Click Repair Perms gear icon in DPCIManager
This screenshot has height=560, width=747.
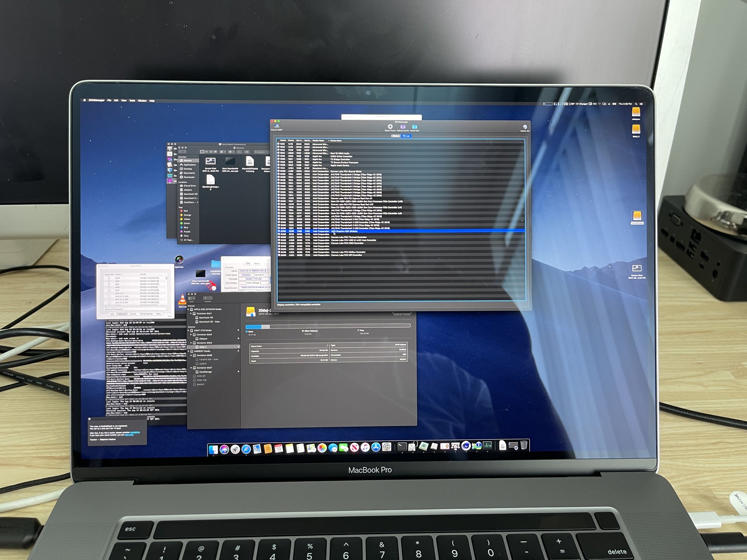390,127
